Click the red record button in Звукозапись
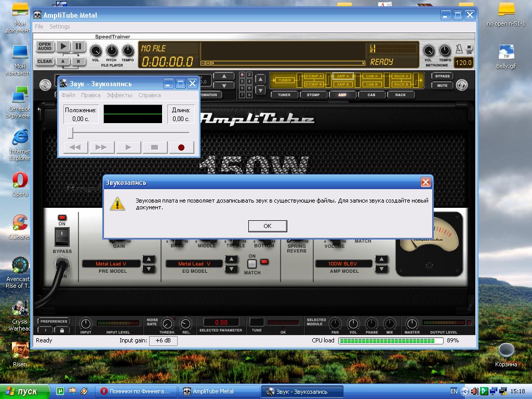Image resolution: width=532 pixels, height=399 pixels. [181, 148]
